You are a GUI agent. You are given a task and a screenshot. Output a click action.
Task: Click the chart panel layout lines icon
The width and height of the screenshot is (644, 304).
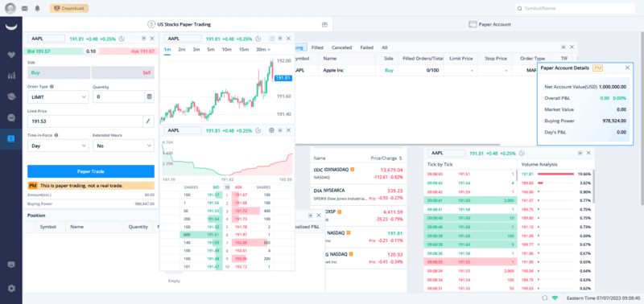click(271, 39)
